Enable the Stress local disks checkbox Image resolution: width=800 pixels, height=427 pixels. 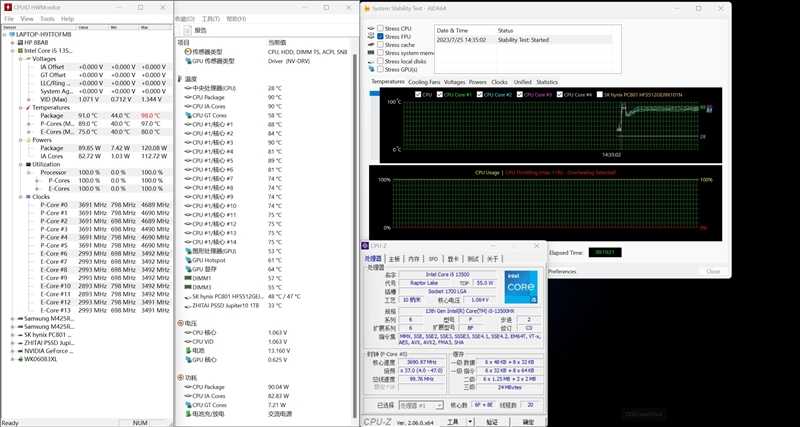380,61
